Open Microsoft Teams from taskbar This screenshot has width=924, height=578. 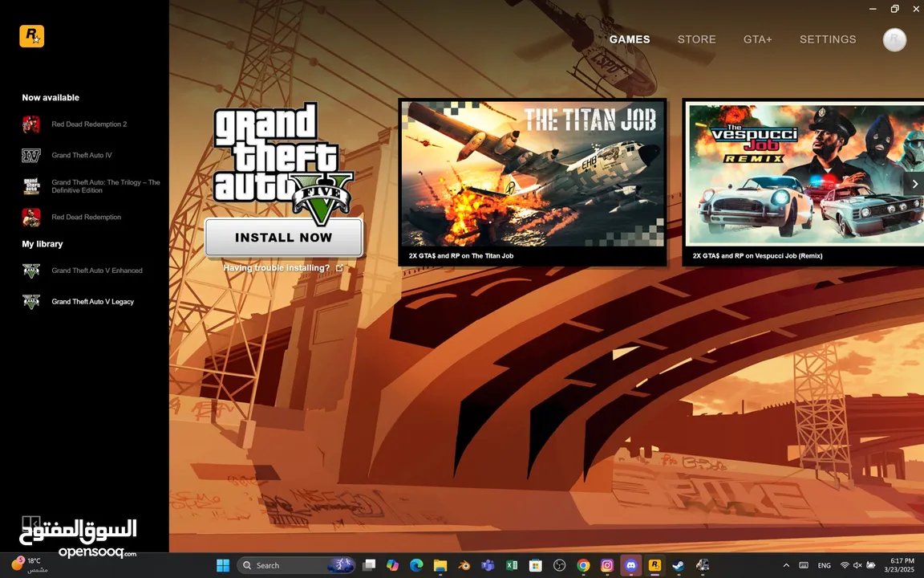click(x=488, y=566)
